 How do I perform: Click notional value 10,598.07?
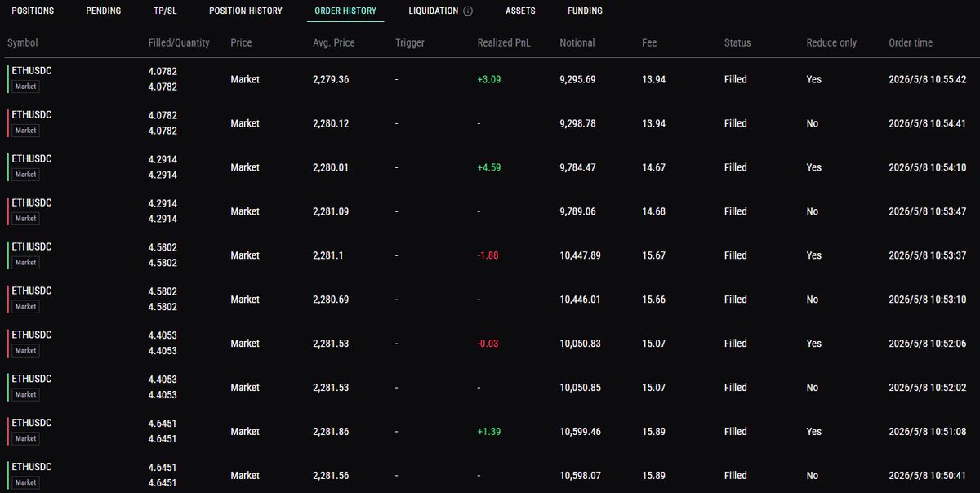(580, 476)
